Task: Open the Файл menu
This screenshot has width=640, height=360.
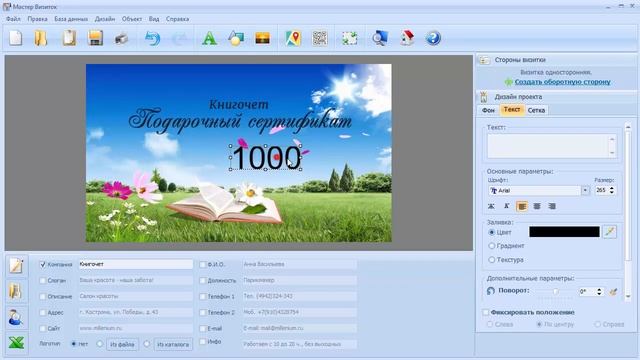Action: tap(13, 19)
